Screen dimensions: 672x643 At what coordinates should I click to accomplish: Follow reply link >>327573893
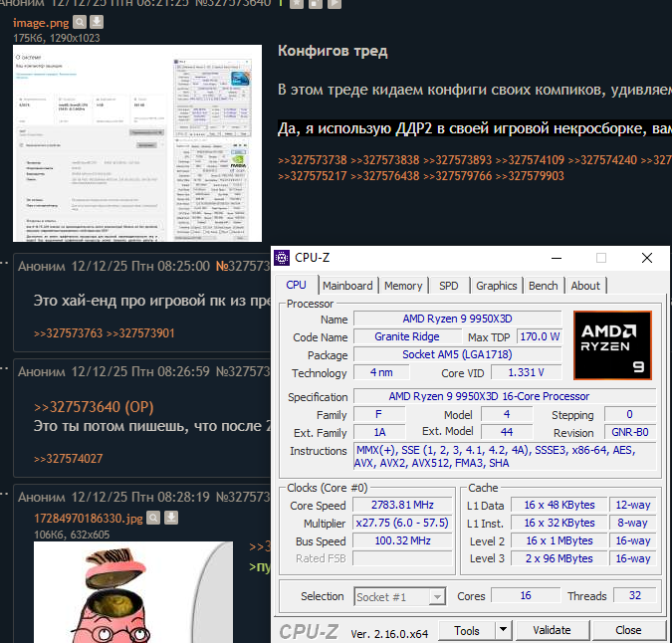(x=457, y=160)
